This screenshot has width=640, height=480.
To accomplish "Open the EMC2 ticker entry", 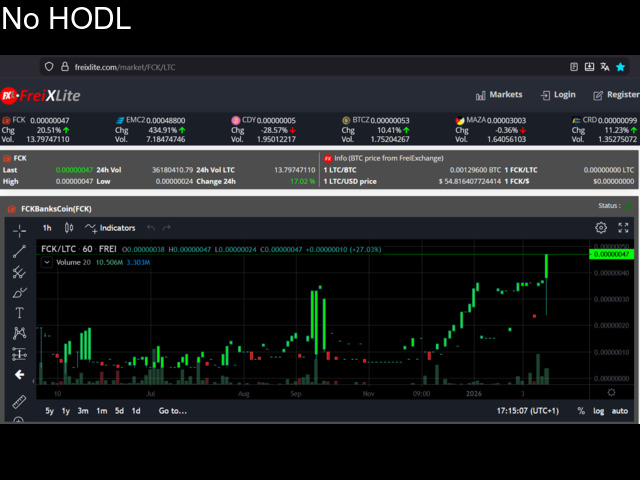I will tap(150, 130).
